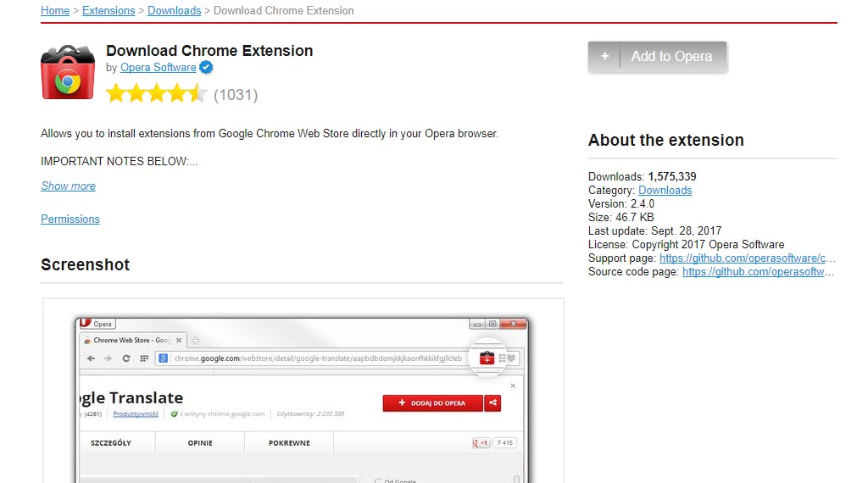Viewport: 868px width, 483px height.
Task: Click the star rating for the extension
Action: click(156, 94)
